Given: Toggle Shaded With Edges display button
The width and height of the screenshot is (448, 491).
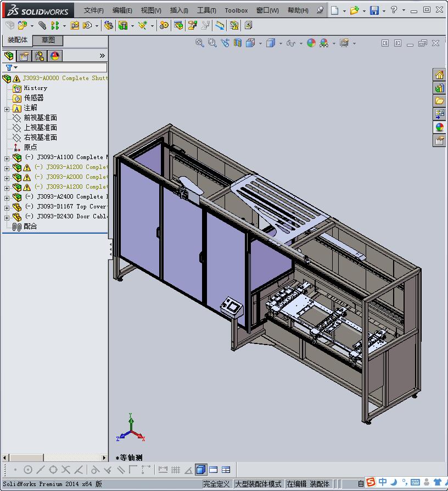Looking at the screenshot, I should (x=200, y=470).
